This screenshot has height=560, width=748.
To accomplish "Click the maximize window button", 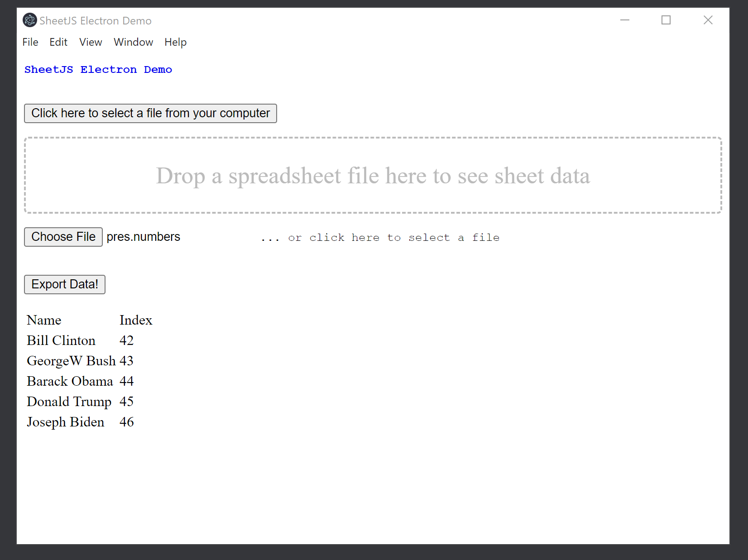I will pyautogui.click(x=666, y=20).
